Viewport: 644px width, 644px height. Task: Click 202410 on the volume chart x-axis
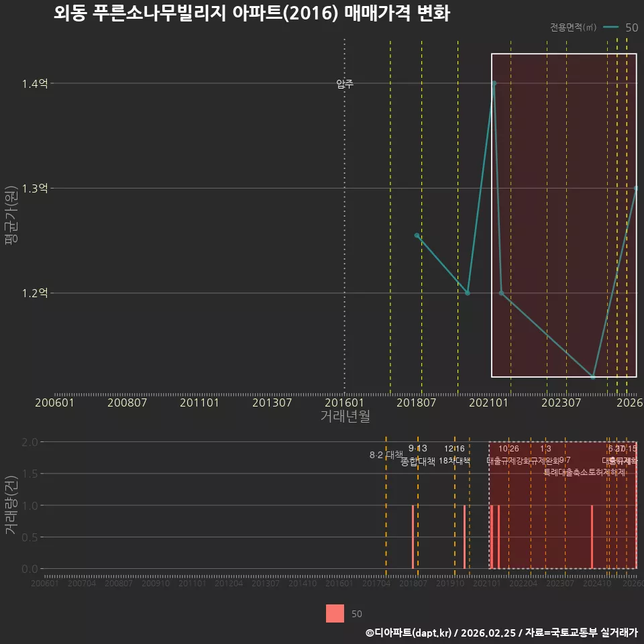(x=597, y=583)
